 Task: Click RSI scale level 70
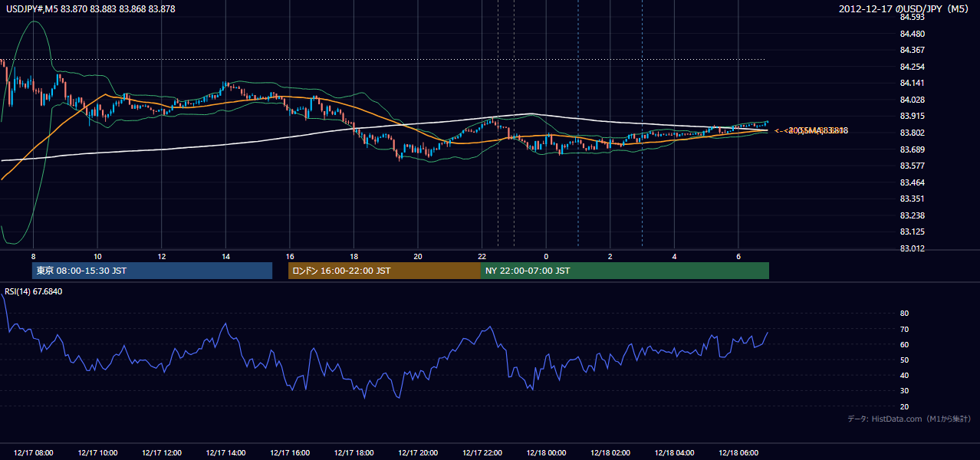[904, 329]
